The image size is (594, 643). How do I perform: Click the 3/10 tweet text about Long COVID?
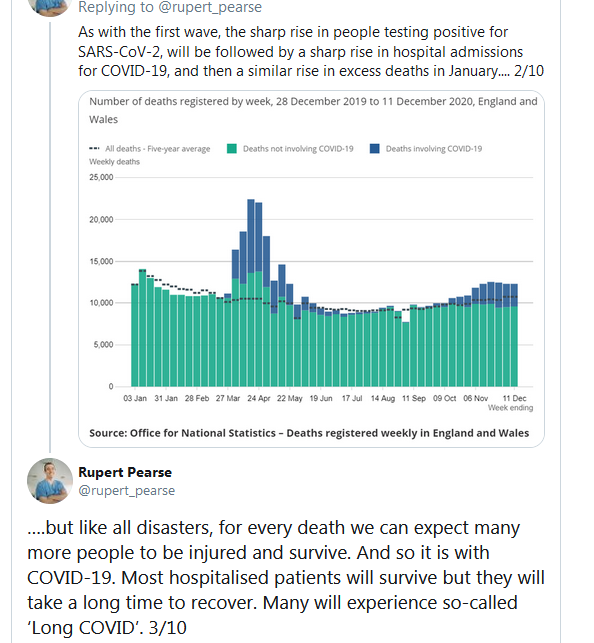pos(286,577)
